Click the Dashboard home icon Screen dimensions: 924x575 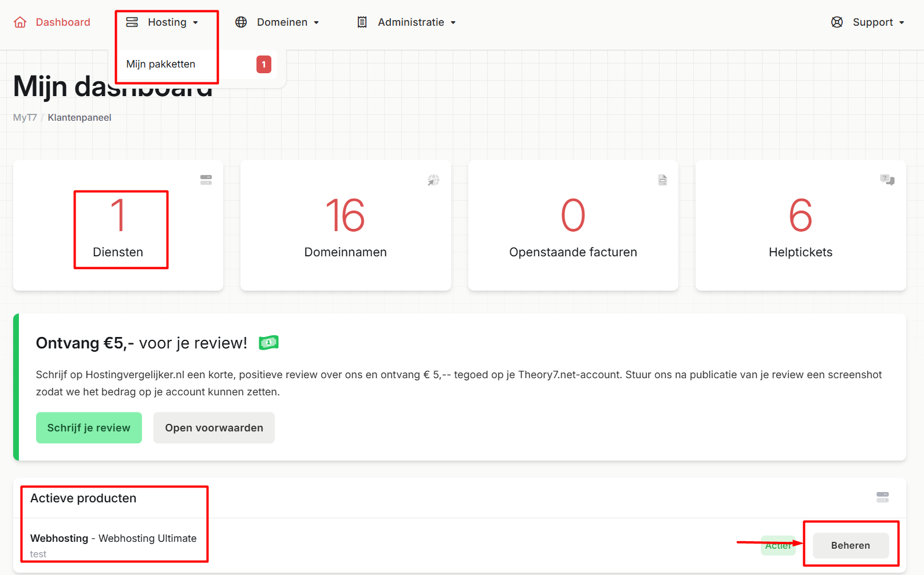click(20, 22)
